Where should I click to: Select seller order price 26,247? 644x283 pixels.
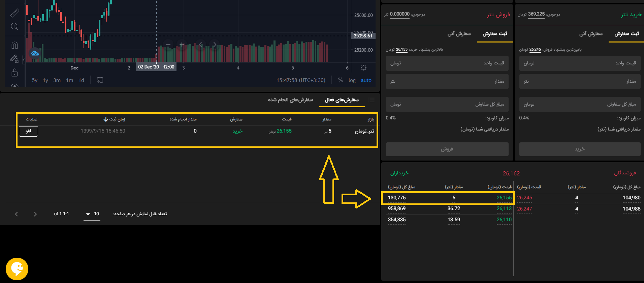(525, 209)
